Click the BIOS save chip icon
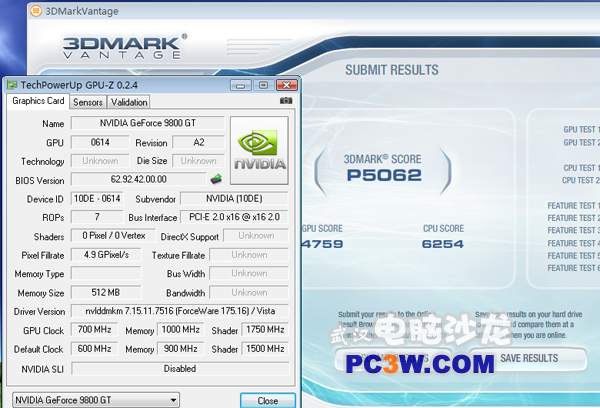This screenshot has width=600, height=408. [x=216, y=179]
